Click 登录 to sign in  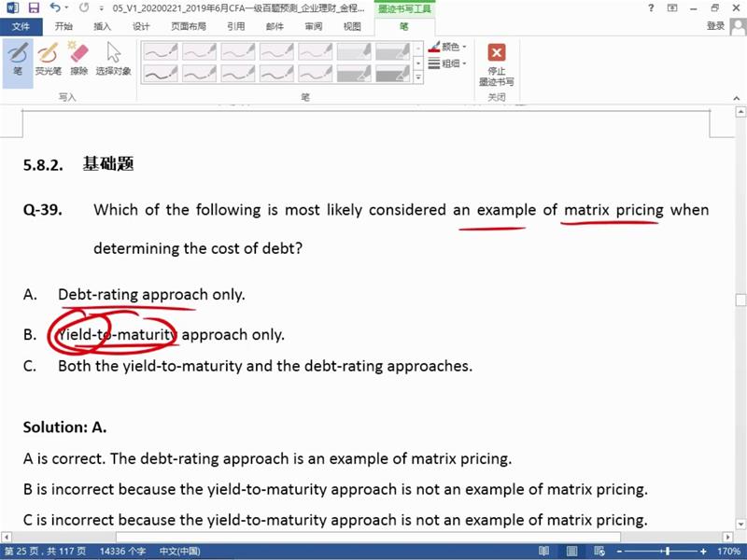715,26
